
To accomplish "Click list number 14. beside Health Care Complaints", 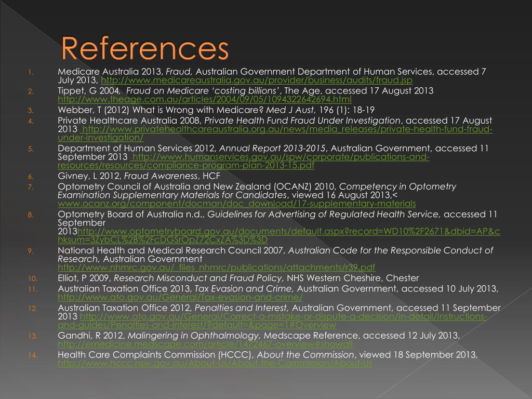I will pyautogui.click(x=33, y=355).
